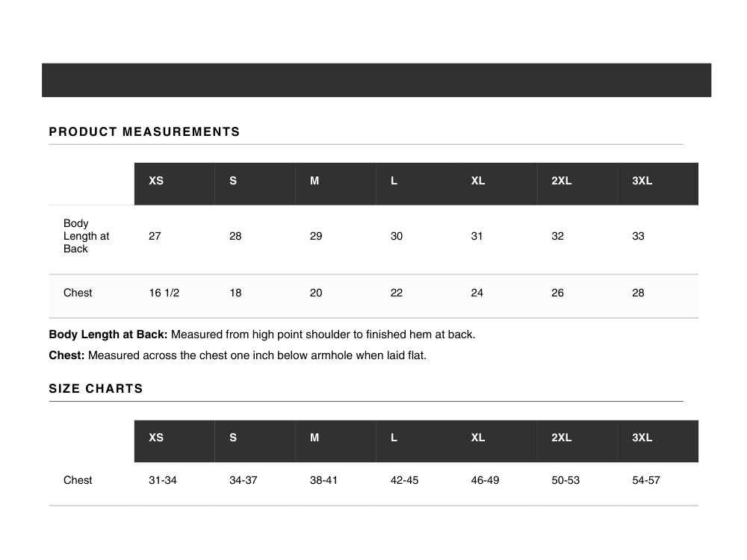This screenshot has height=560, width=747.
Task: Click the chest measurement value 24
Action: [477, 293]
